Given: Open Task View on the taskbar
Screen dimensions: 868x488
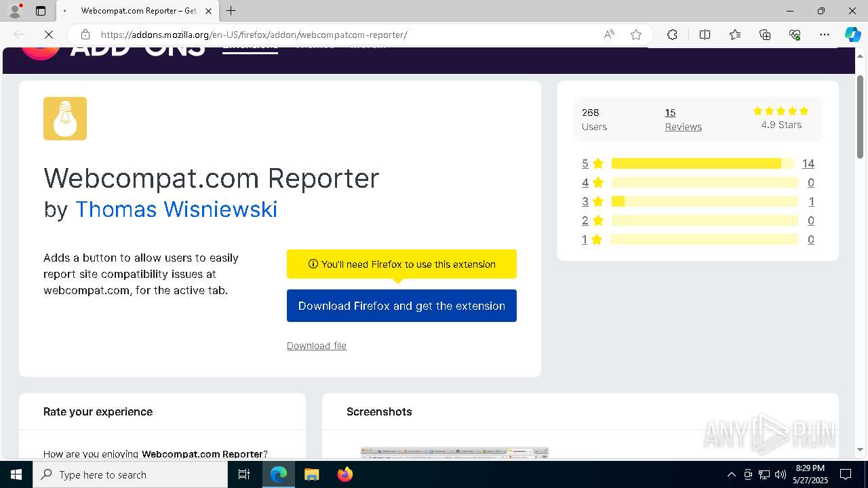Looking at the screenshot, I should coord(244,474).
